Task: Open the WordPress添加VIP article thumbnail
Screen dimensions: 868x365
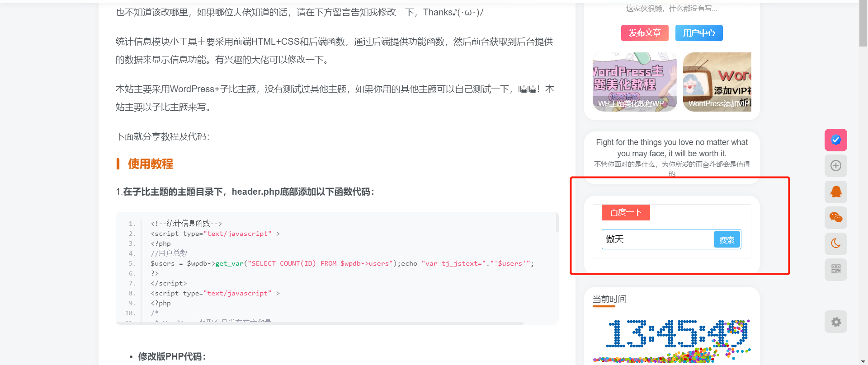Action: point(717,82)
